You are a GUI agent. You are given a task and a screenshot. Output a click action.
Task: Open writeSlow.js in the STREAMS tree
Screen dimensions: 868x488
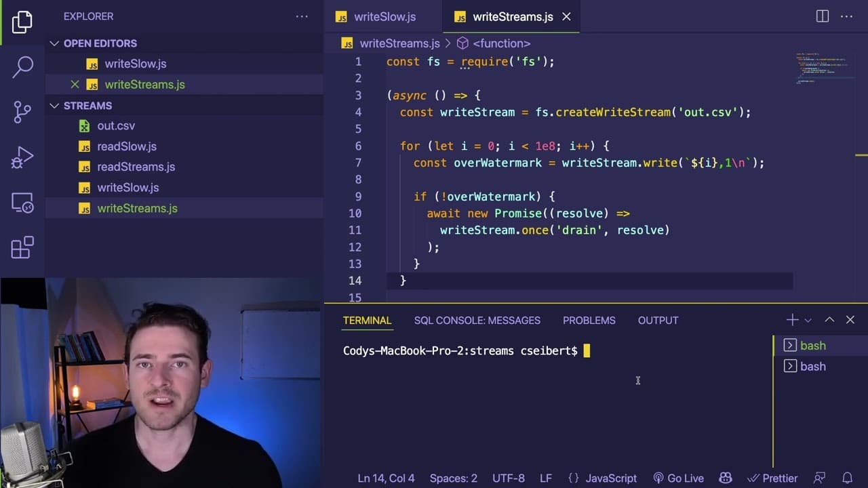(127, 188)
